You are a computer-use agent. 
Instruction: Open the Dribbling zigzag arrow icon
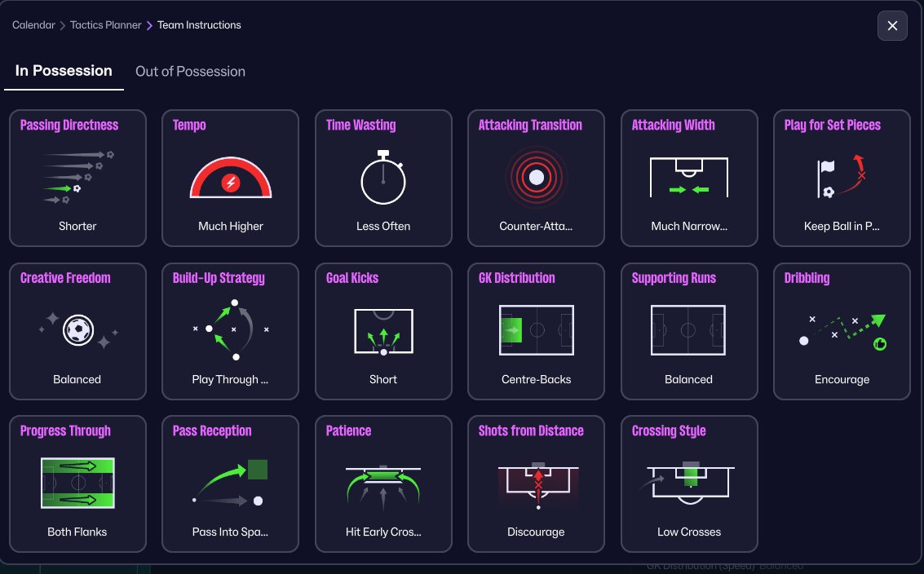[842, 332]
